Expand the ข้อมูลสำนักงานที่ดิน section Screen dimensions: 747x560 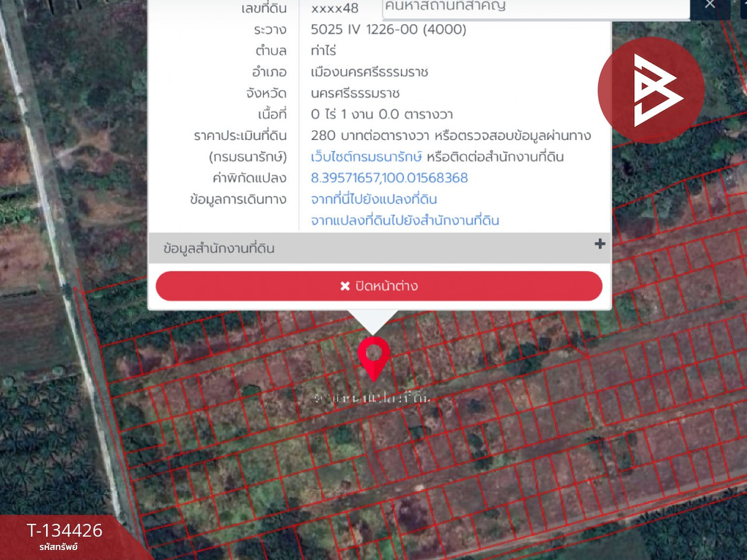380,248
